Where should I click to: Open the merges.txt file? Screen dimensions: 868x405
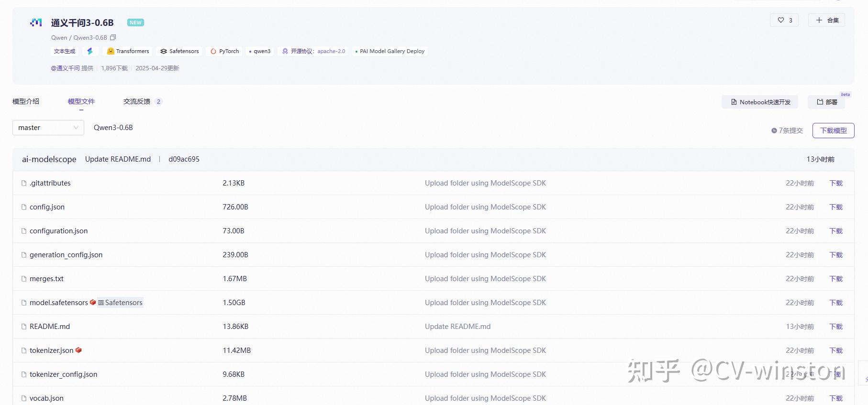point(46,279)
